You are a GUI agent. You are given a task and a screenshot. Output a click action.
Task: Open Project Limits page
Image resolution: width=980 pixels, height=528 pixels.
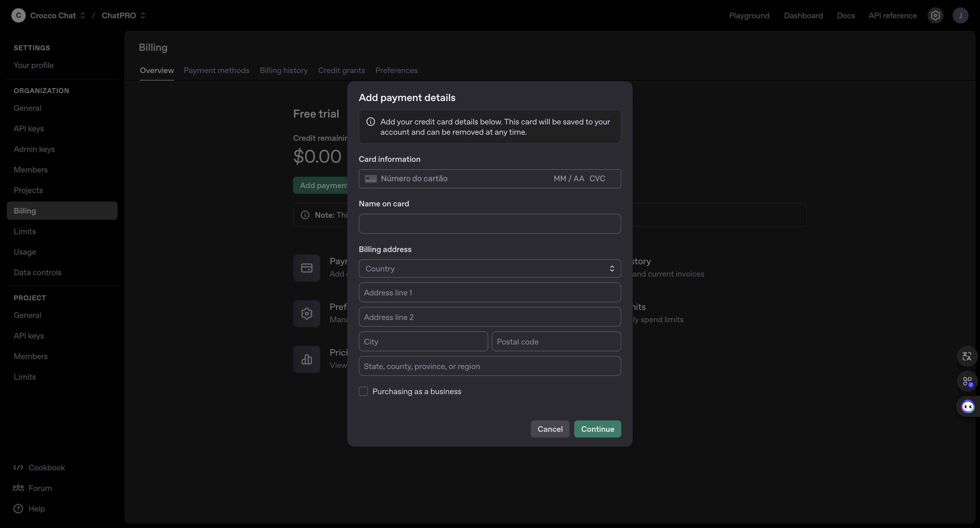62,377
